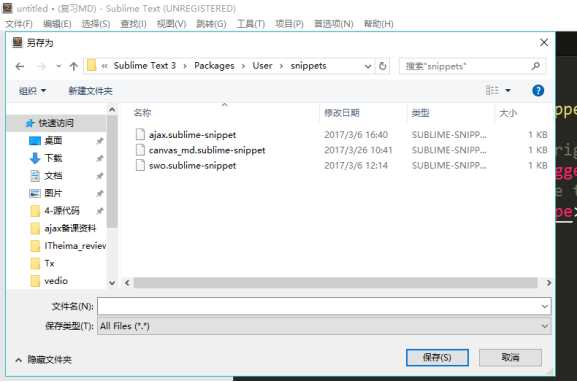This screenshot has width=577, height=382.
Task: Go back using the back arrow
Action: click(20, 67)
